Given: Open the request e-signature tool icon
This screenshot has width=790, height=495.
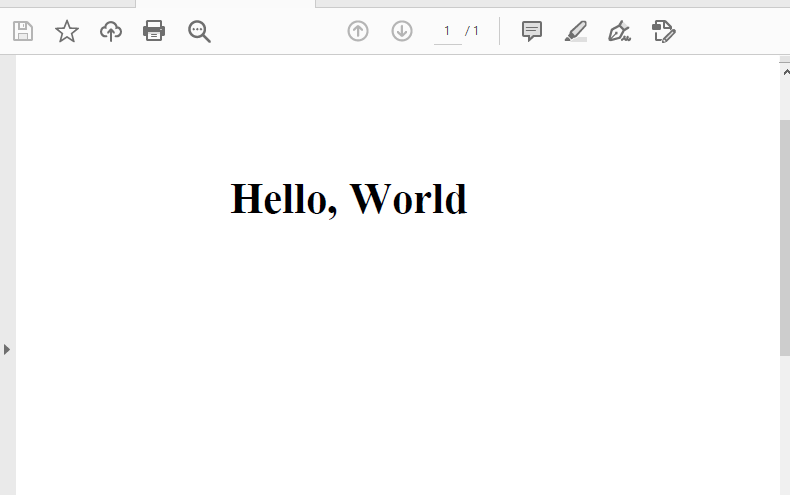Looking at the screenshot, I should coord(663,31).
